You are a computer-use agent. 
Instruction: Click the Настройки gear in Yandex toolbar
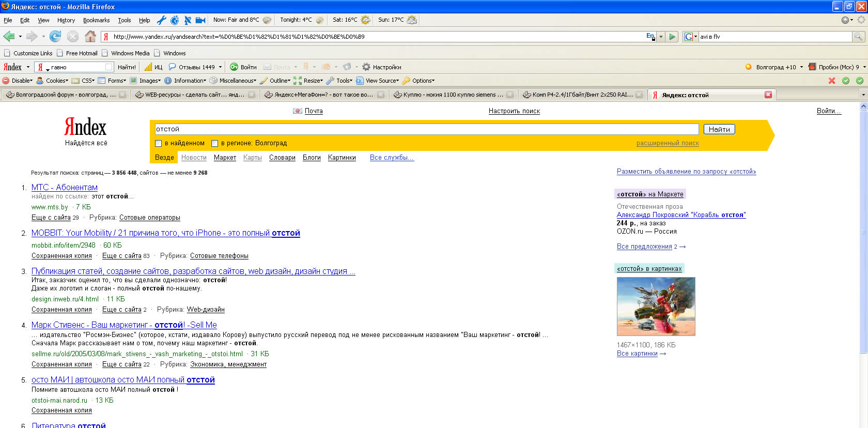pyautogui.click(x=366, y=67)
